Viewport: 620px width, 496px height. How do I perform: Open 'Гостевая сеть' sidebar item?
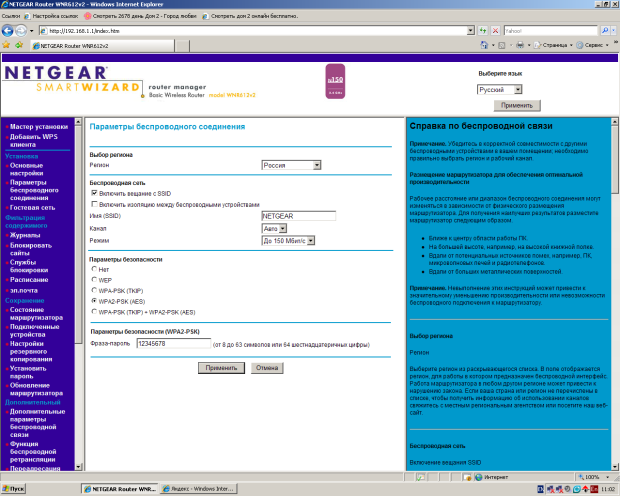32,208
